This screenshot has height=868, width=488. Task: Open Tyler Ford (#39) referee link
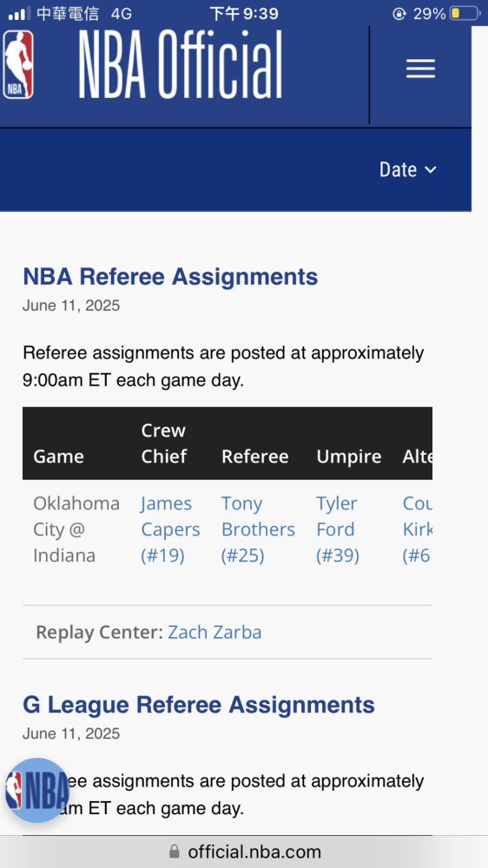[338, 529]
